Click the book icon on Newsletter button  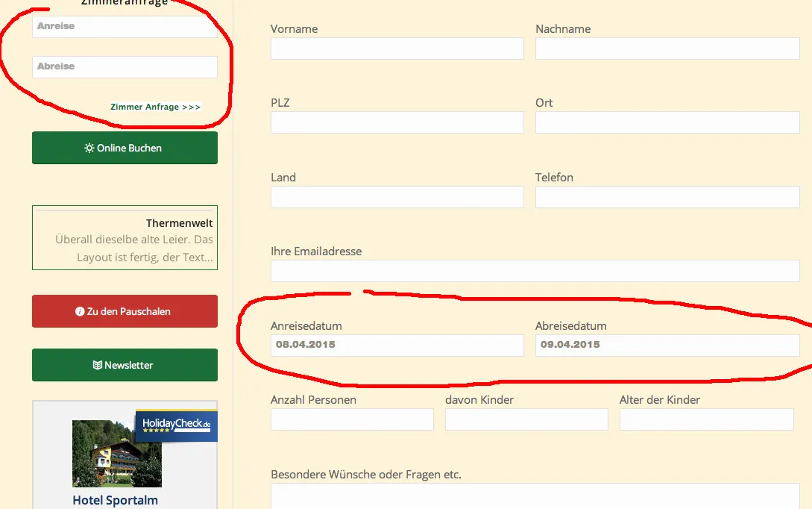coord(98,365)
